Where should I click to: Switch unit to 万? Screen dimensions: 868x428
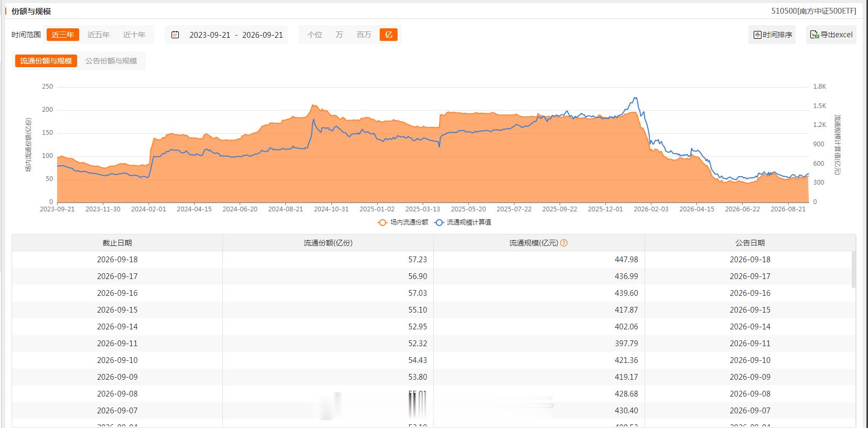339,35
